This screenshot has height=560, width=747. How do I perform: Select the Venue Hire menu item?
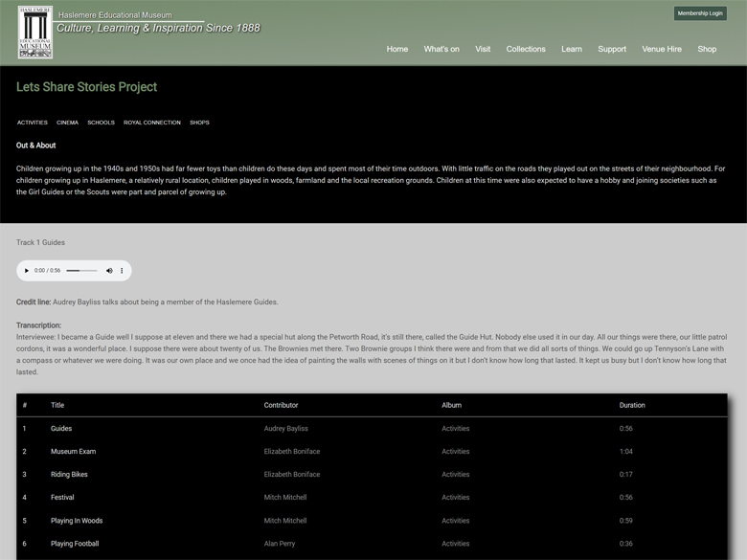(x=662, y=49)
